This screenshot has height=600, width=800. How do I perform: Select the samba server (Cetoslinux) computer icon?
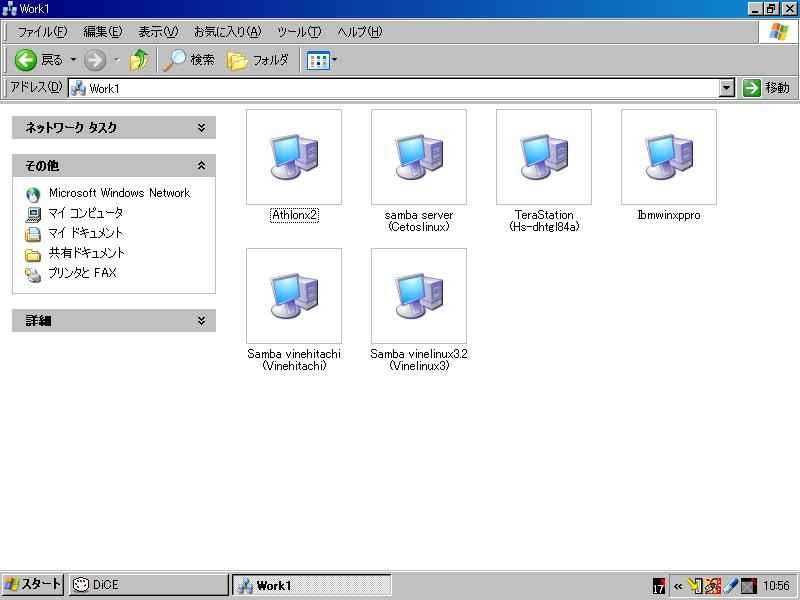pos(419,157)
